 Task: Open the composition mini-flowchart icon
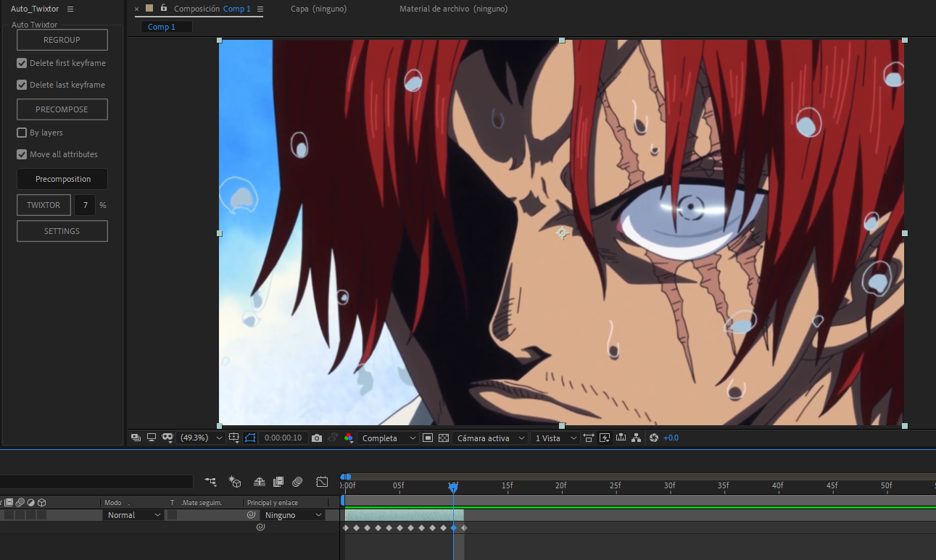[x=210, y=482]
